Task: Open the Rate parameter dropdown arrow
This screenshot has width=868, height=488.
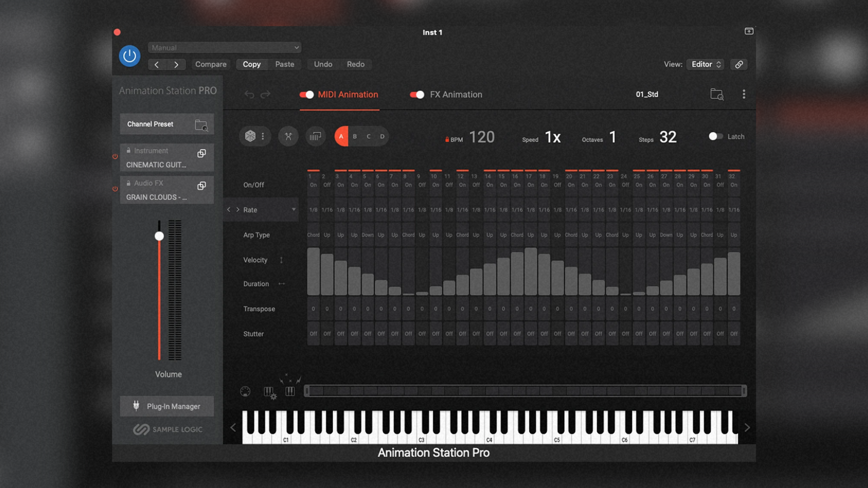Action: click(x=293, y=209)
